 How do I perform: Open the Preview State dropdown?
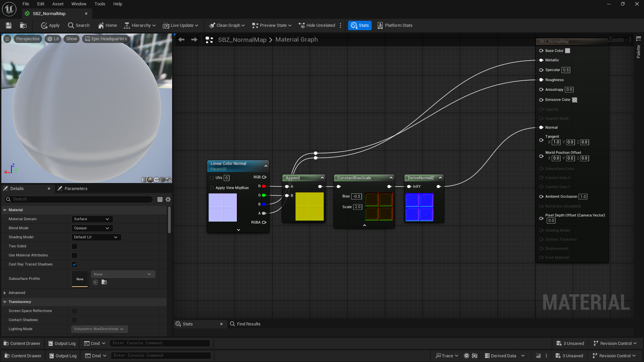coord(272,25)
